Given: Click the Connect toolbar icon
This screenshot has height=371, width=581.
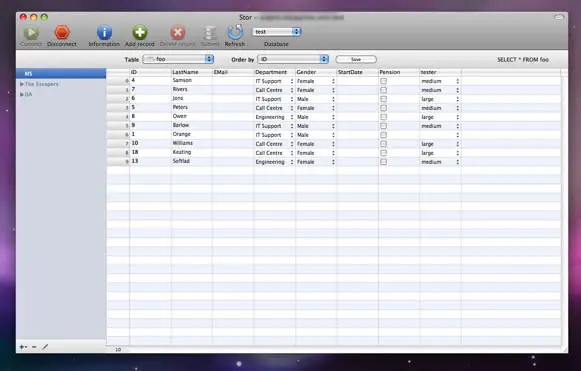Looking at the screenshot, I should point(31,33).
